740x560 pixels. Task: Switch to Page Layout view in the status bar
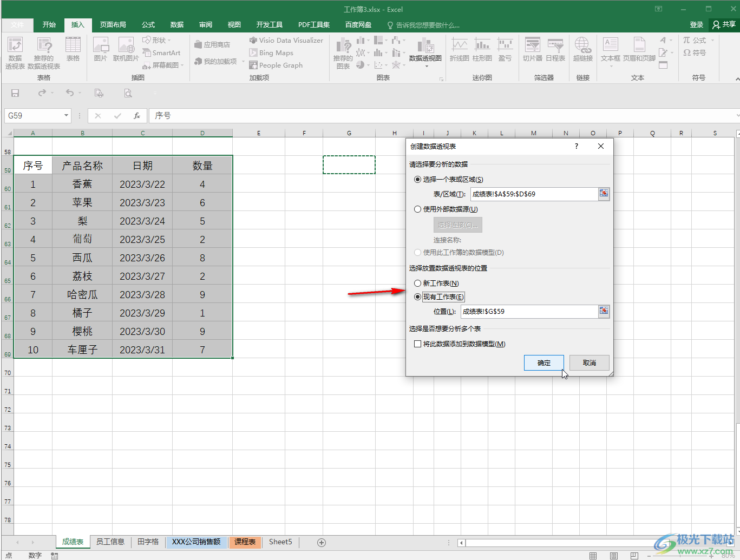(613, 556)
